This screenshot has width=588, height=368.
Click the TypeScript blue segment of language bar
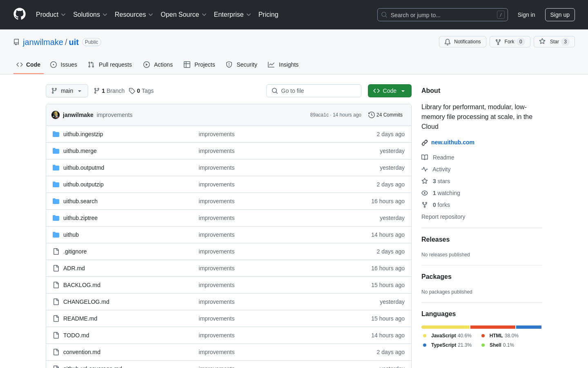coord(529,327)
